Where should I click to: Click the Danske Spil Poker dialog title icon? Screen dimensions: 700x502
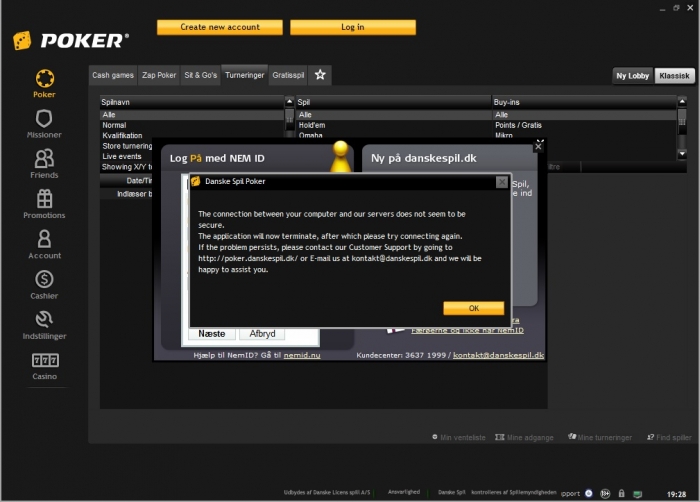click(x=196, y=181)
